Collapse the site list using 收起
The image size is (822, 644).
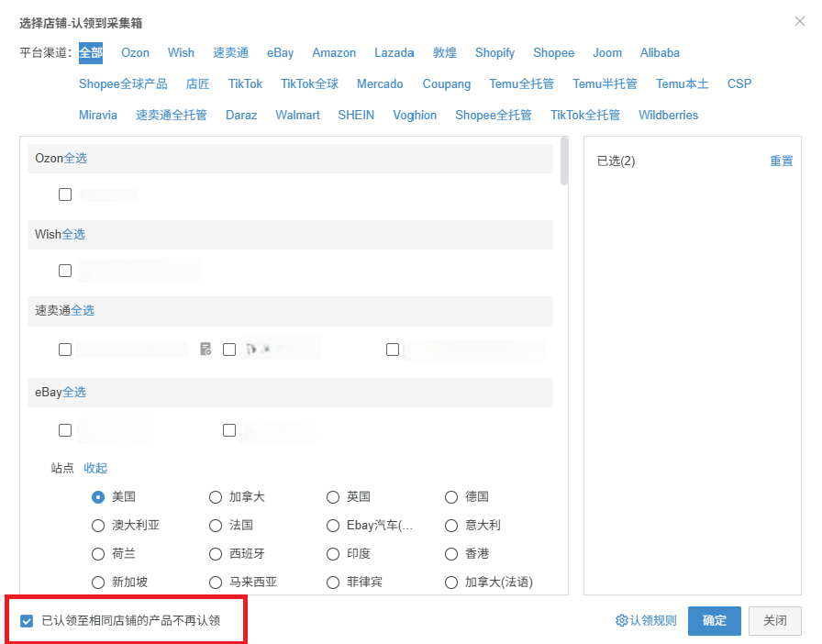point(94,468)
